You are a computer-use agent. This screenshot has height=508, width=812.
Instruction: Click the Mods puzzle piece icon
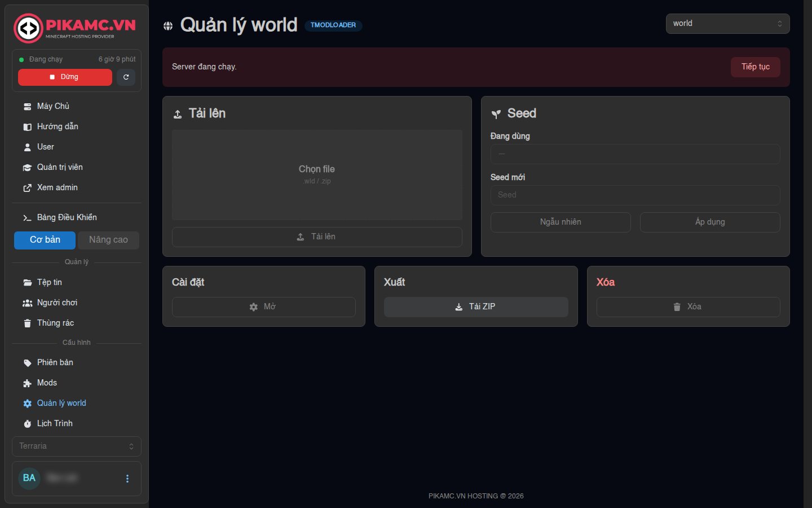tap(27, 383)
